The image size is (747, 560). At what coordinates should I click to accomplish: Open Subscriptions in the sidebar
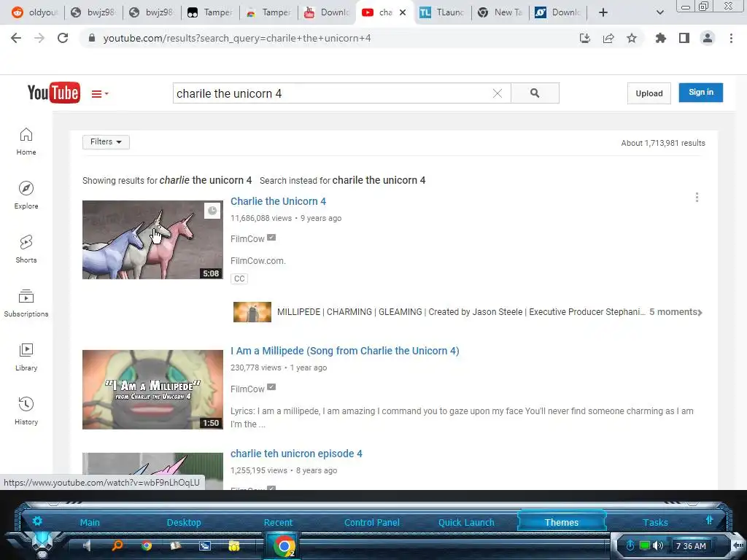[26, 303]
